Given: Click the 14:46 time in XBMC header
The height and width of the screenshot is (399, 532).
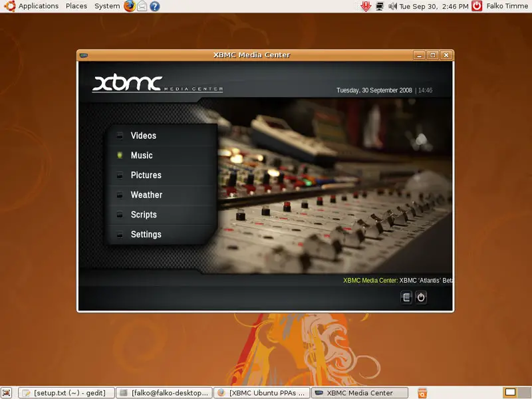Looking at the screenshot, I should [425, 90].
